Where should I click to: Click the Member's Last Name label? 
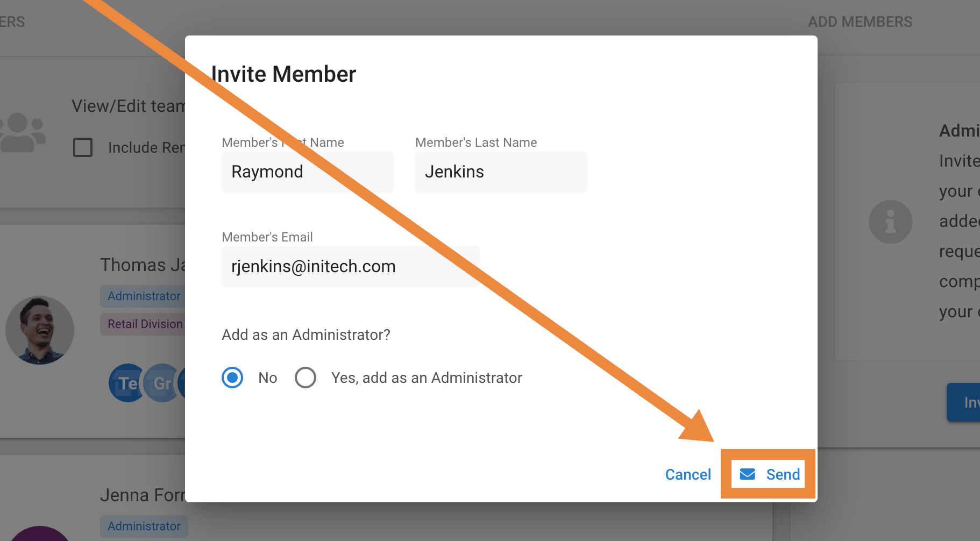tap(476, 143)
